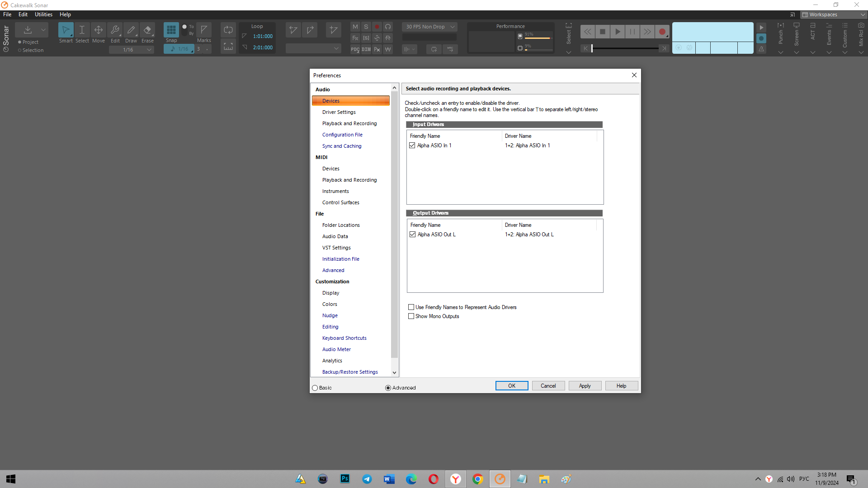Expand the Select module chevron
Image resolution: width=868 pixels, height=488 pixels.
click(569, 52)
